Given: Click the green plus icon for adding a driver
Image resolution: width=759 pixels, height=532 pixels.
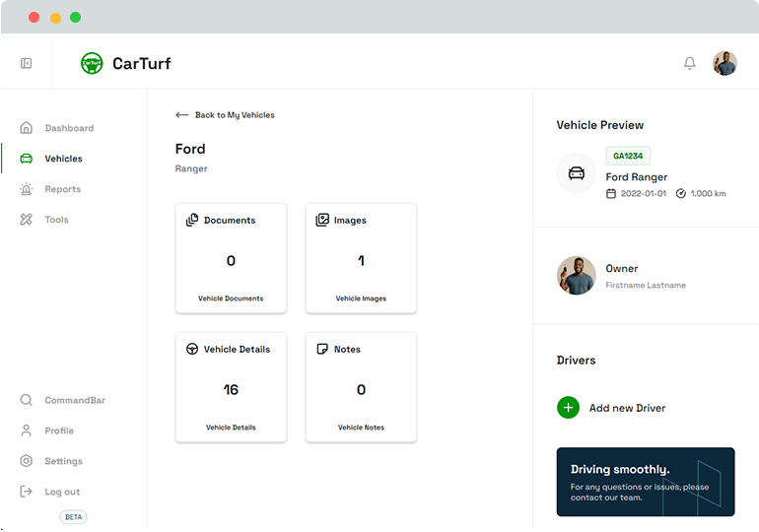Looking at the screenshot, I should (569, 408).
